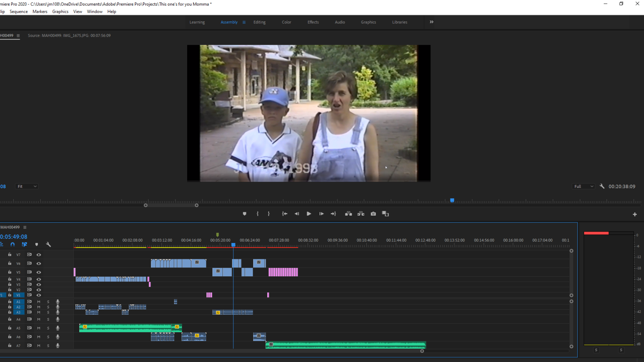Click the V1 track target label
The width and height of the screenshot is (644, 362).
click(18, 295)
